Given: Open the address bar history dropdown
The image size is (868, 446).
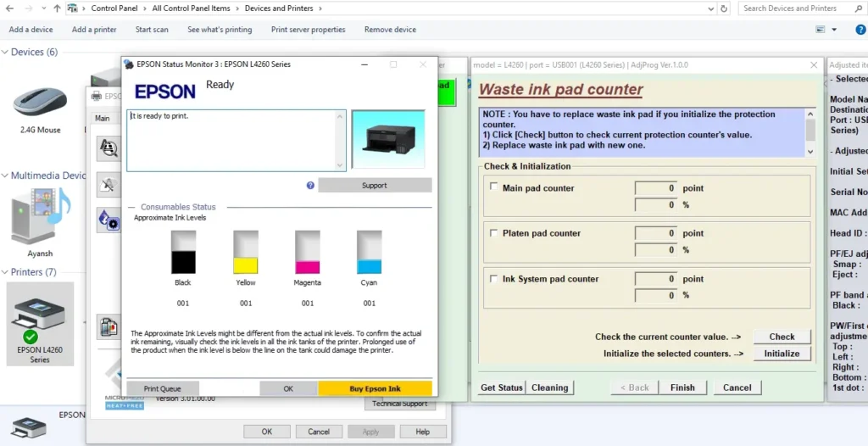Looking at the screenshot, I should [x=711, y=8].
